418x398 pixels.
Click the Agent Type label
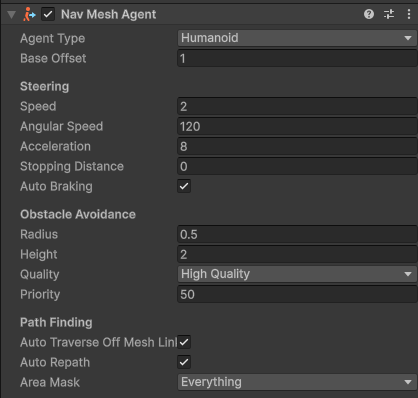coord(53,39)
